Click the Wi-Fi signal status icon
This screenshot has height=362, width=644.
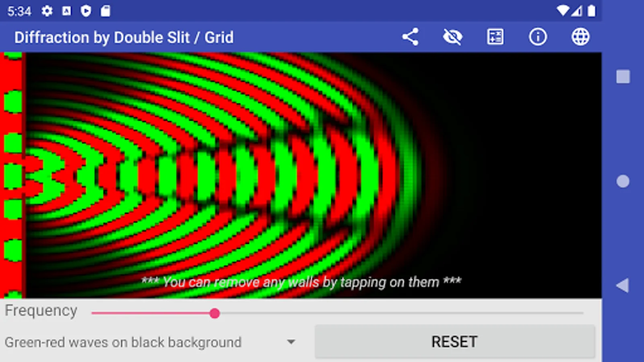point(563,11)
